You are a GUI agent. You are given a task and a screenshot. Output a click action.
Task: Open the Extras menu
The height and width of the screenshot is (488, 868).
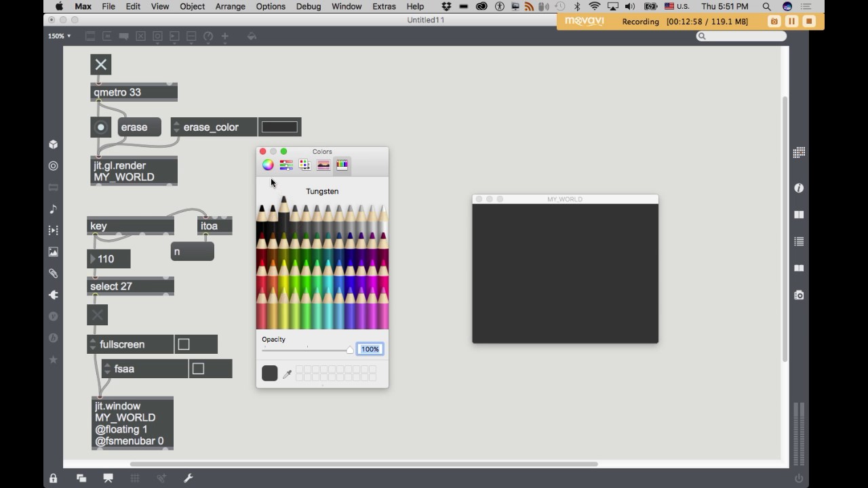coord(384,6)
